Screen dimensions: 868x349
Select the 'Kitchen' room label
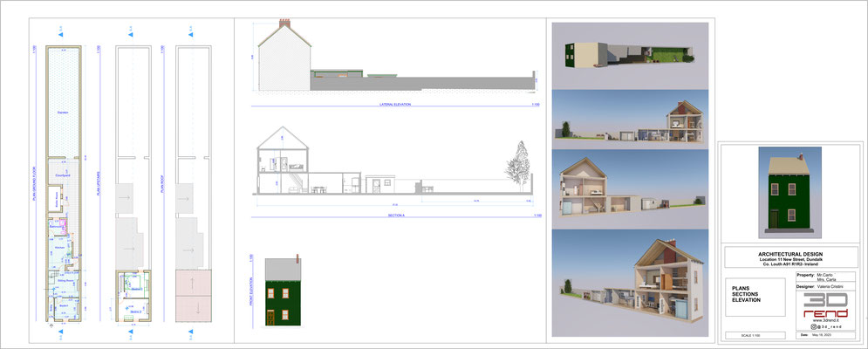(59, 248)
